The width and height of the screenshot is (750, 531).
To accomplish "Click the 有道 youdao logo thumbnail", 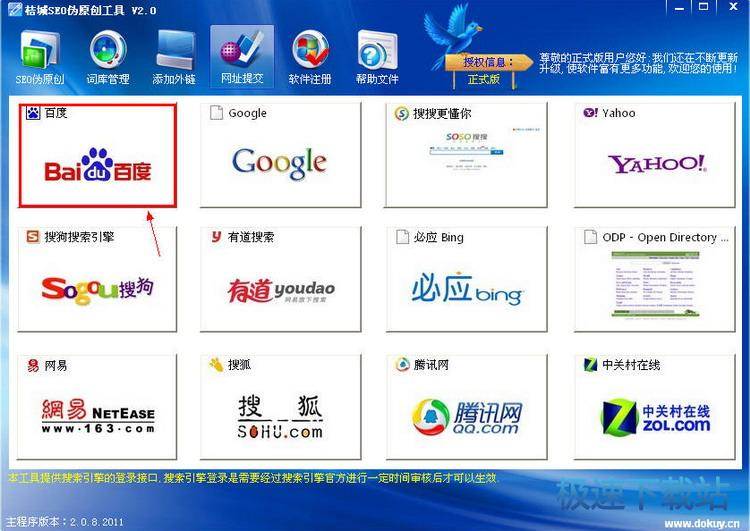I will pyautogui.click(x=281, y=290).
